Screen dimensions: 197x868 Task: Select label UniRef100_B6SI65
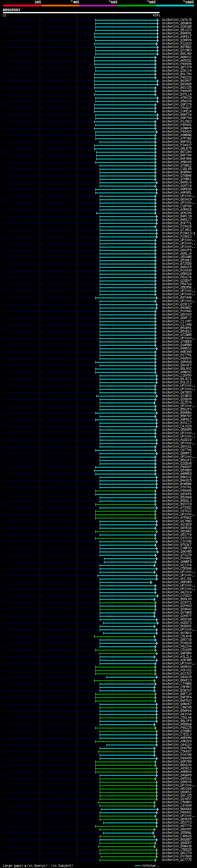pyautogui.click(x=177, y=88)
